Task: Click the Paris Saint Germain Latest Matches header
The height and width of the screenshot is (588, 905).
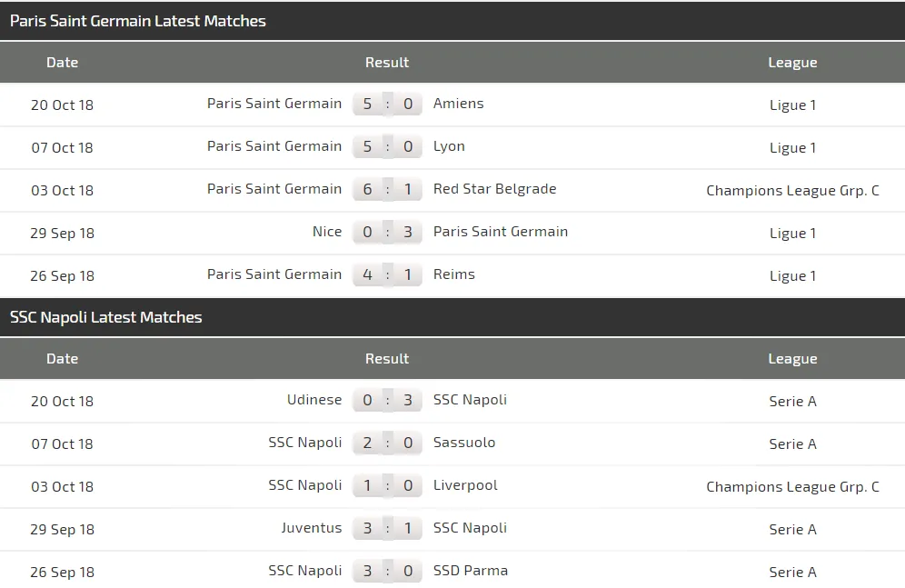Action: coord(138,21)
